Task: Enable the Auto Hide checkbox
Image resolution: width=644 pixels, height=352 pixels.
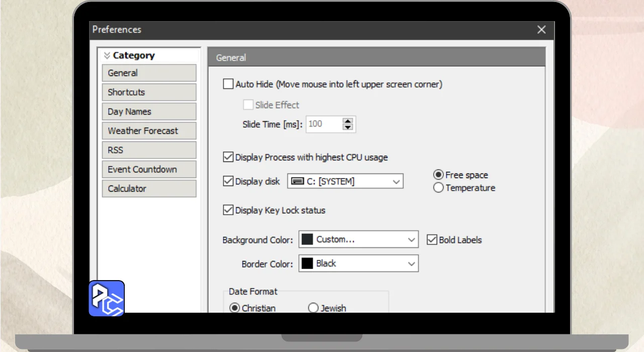Action: (x=228, y=84)
